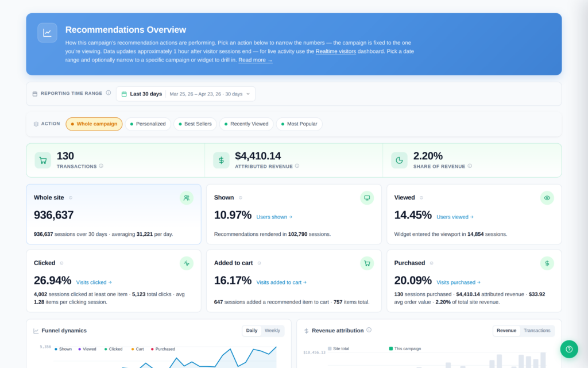Select the Most Popular action filter
The width and height of the screenshot is (588, 368).
coord(299,124)
